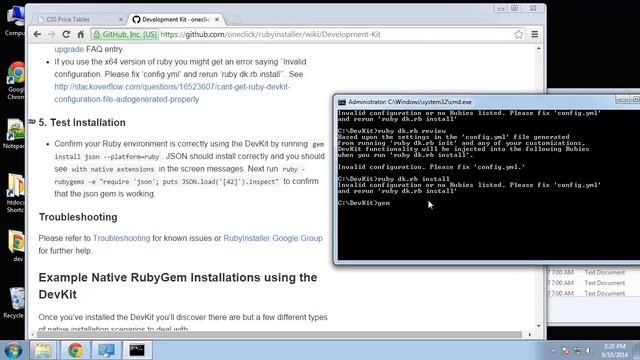Select the dev folder on desktop
The width and height of the screenshot is (640, 360).
pos(16,246)
